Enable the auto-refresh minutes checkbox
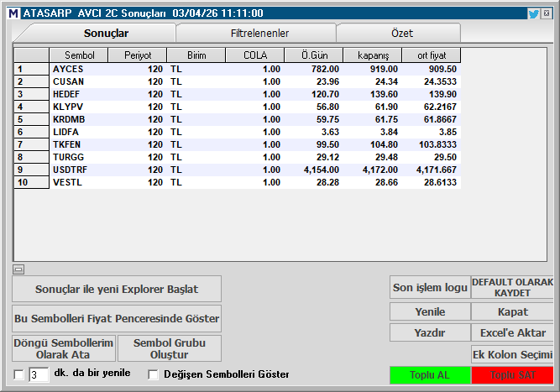The height and width of the screenshot is (392, 560). [19, 374]
